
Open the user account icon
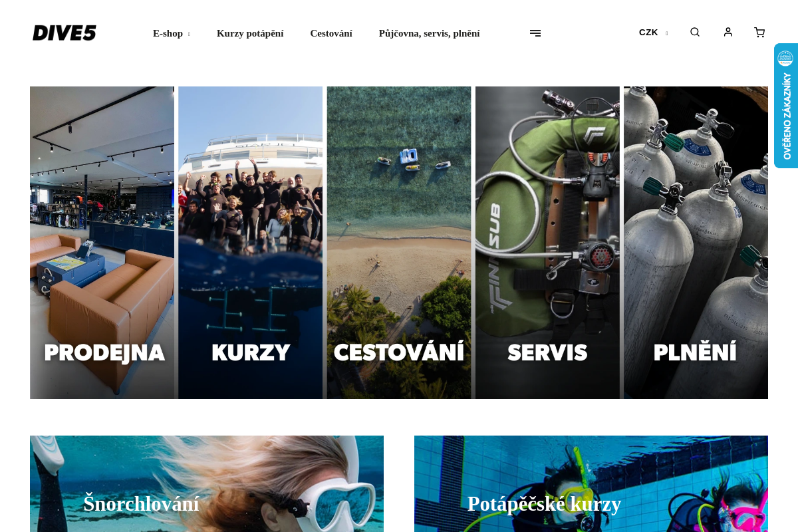point(728,32)
